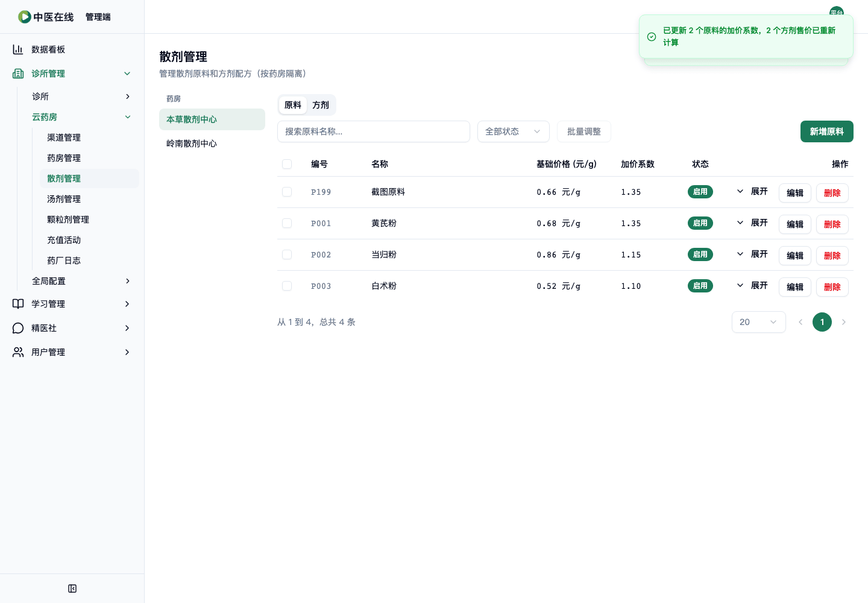The height and width of the screenshot is (603, 868).
Task: Click the 精医社 chat bubble icon
Action: pyautogui.click(x=18, y=328)
